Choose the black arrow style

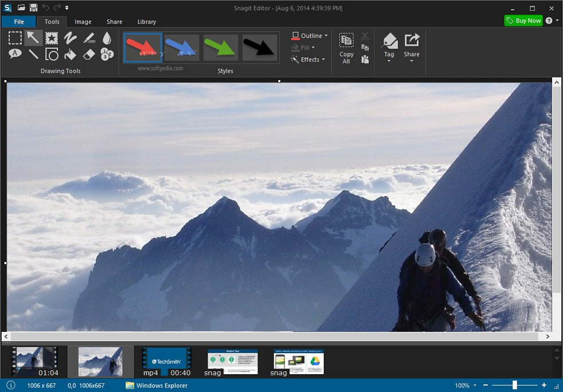click(x=260, y=48)
